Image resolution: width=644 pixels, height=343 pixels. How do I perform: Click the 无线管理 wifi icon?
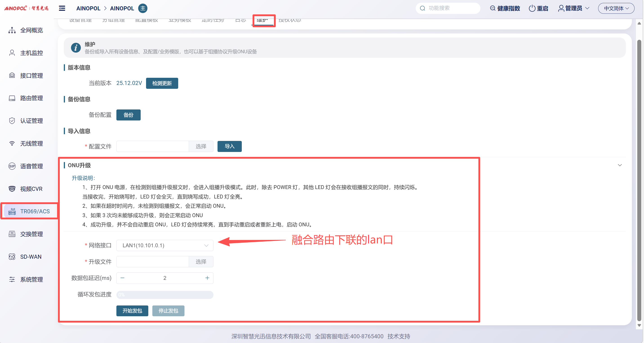click(x=12, y=143)
